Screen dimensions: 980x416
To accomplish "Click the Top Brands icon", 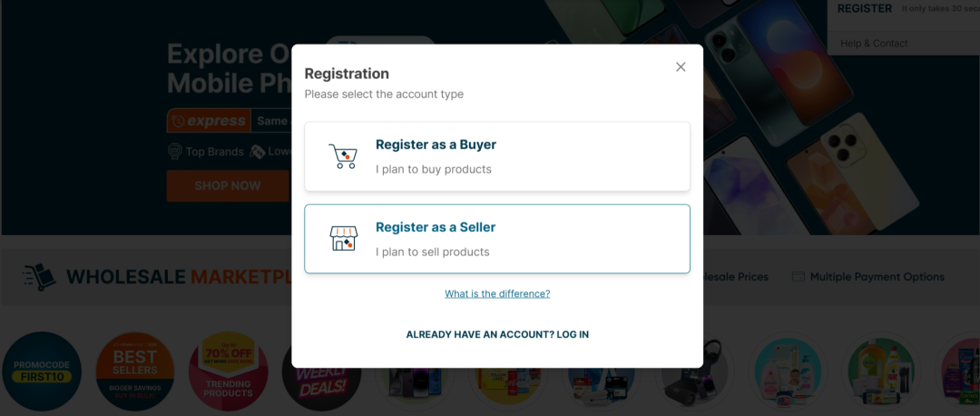I will point(175,152).
